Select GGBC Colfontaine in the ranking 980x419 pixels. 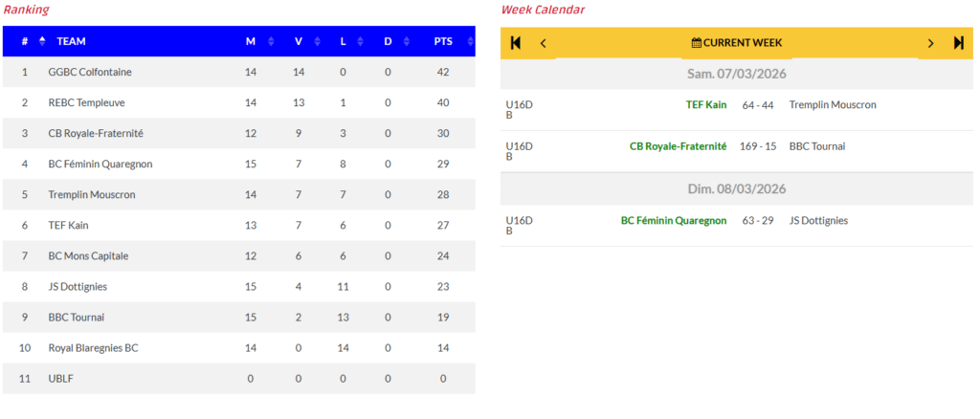pos(90,72)
